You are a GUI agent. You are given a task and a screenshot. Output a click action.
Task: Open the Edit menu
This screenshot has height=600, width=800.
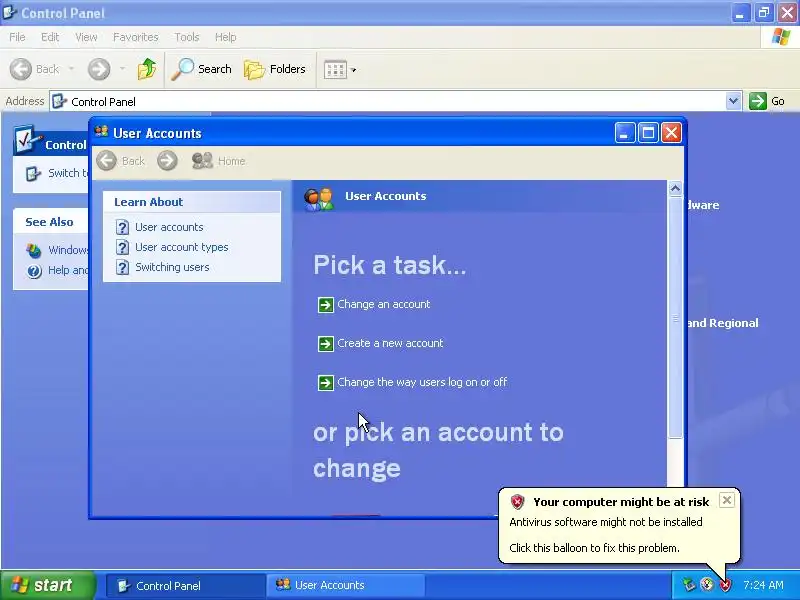(x=50, y=37)
